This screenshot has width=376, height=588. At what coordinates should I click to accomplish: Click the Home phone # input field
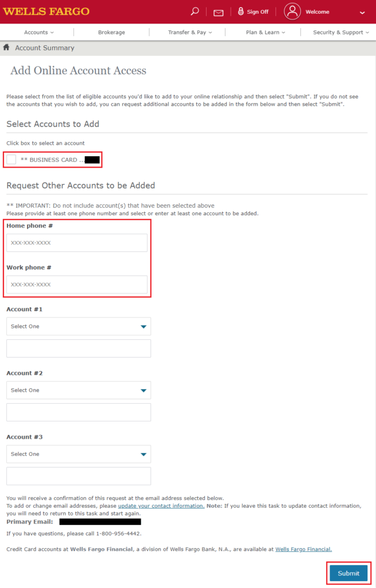(77, 243)
